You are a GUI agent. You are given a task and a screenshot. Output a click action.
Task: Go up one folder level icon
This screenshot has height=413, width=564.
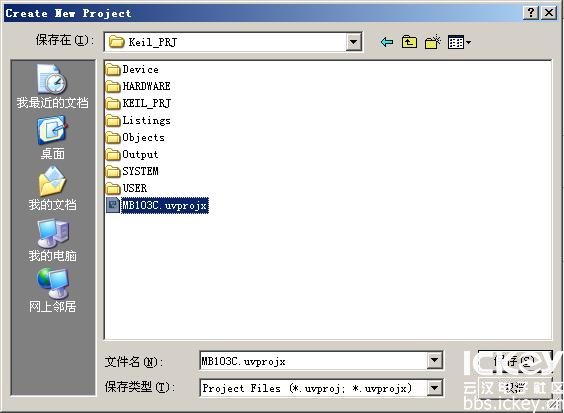click(409, 42)
